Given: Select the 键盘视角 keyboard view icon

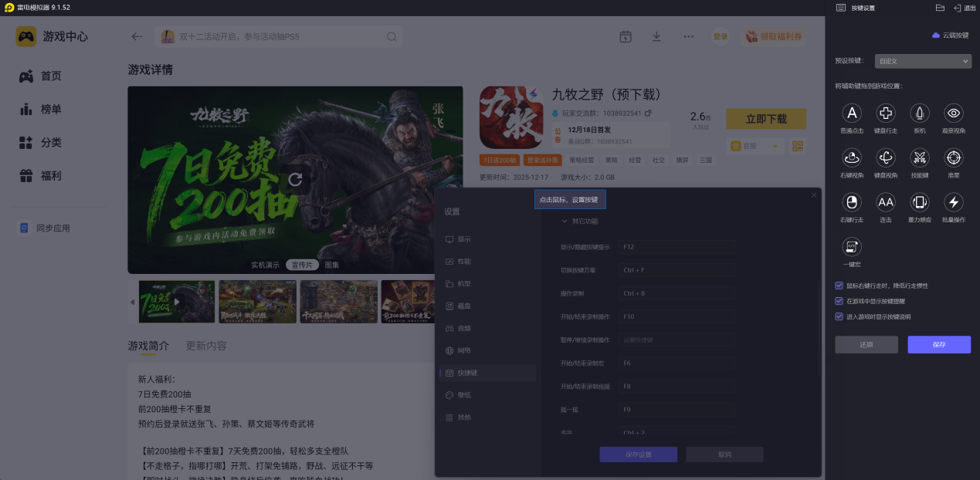Looking at the screenshot, I should click(x=886, y=157).
